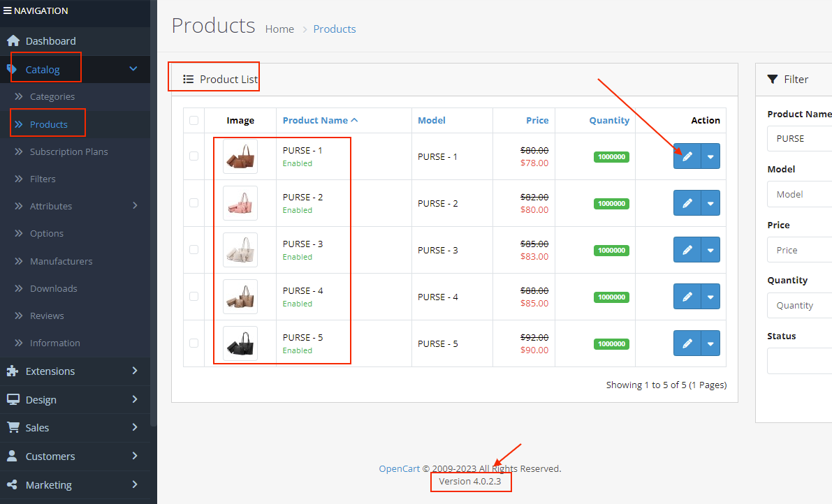Click the pencil edit button for PURSE - 1

[687, 156]
